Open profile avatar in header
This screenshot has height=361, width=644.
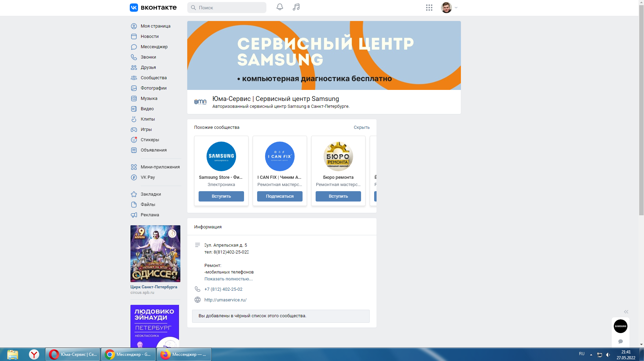pos(446,8)
